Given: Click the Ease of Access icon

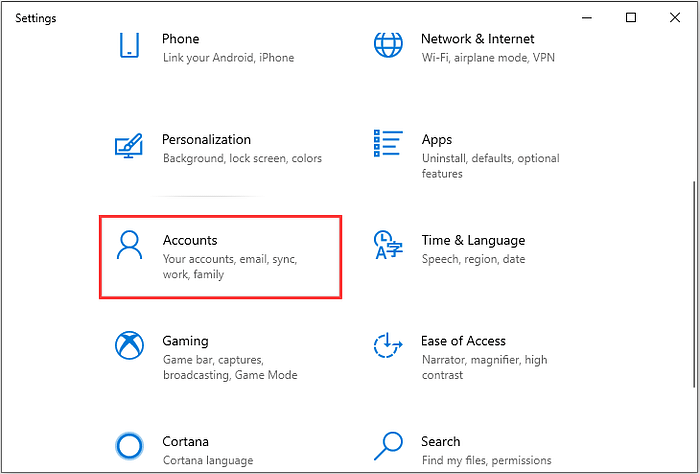Looking at the screenshot, I should (388, 345).
